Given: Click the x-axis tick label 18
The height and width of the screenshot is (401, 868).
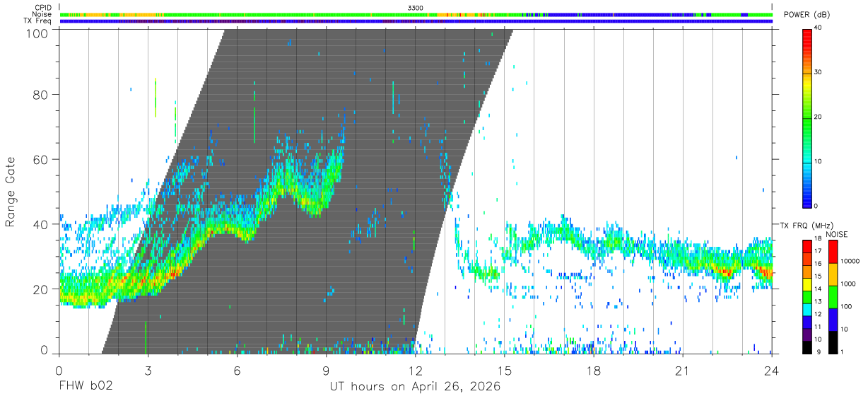Looking at the screenshot, I should [x=593, y=371].
